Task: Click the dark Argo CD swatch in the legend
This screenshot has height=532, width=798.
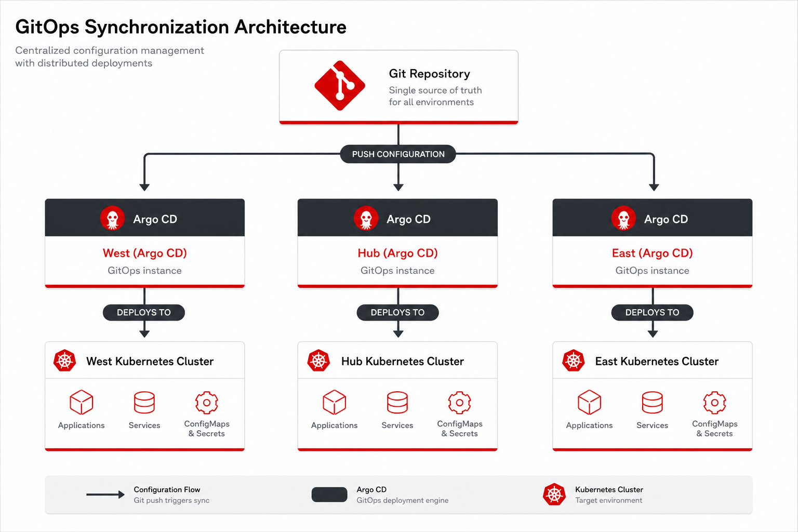Action: pos(329,495)
